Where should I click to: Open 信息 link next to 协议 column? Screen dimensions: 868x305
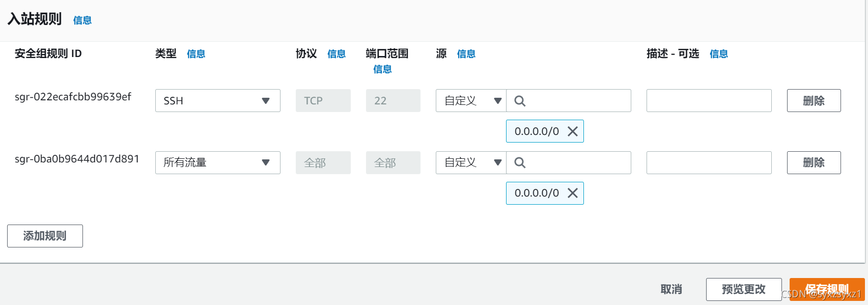coord(337,54)
